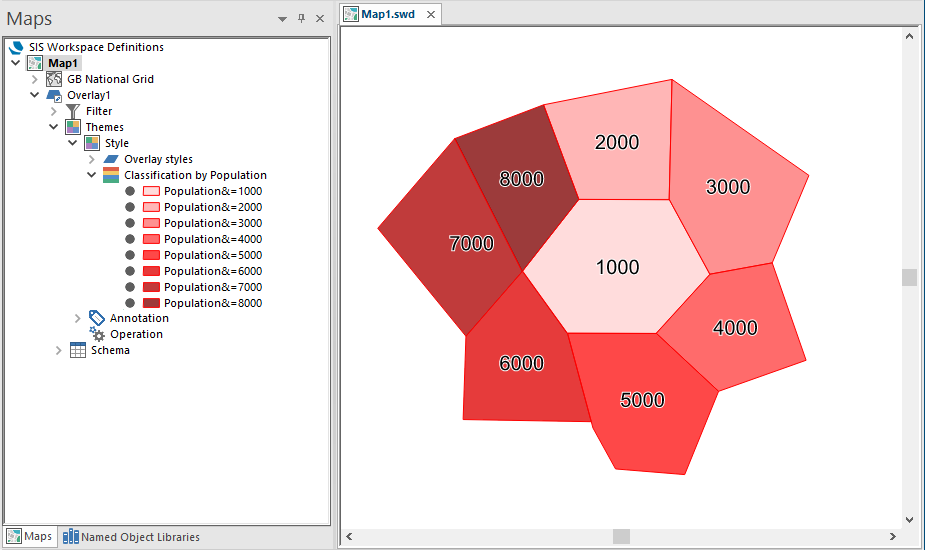Expand the GB National Grid node
Image resolution: width=925 pixels, height=550 pixels.
(x=34, y=79)
